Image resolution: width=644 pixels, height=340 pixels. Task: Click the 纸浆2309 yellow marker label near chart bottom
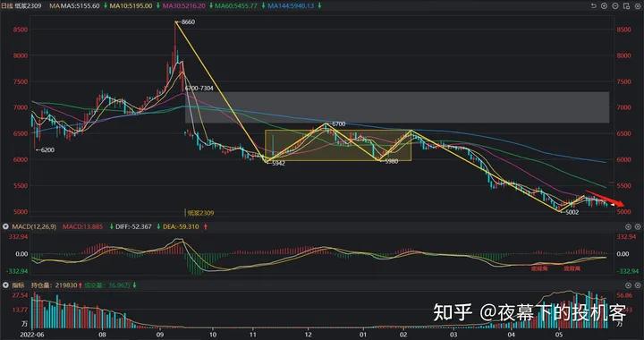click(x=201, y=213)
